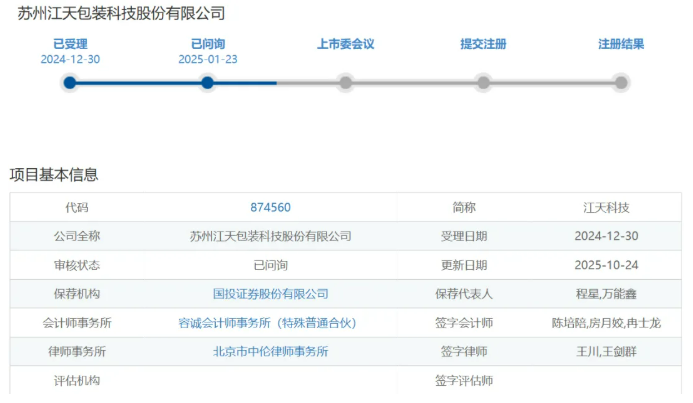Click the 提交注册 timeline step dot

(483, 83)
